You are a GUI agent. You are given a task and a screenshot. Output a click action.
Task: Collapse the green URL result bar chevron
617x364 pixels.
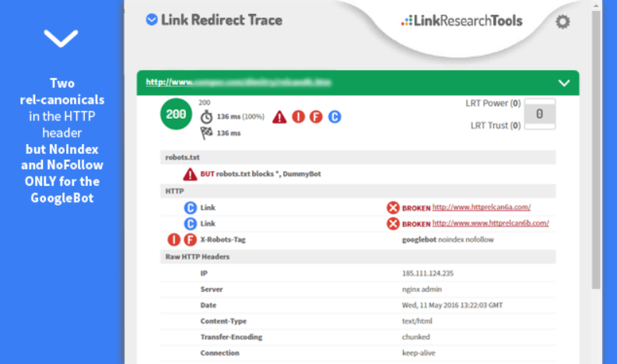pyautogui.click(x=564, y=82)
